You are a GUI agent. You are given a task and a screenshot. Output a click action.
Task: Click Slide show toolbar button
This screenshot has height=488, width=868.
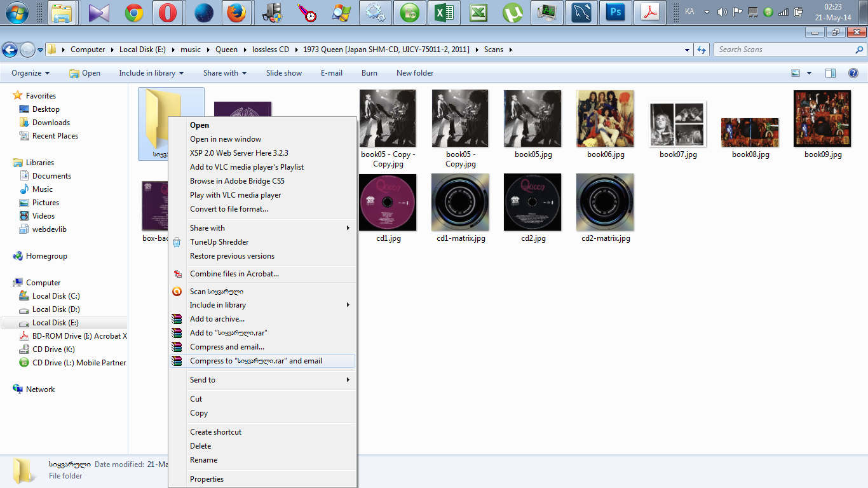pyautogui.click(x=284, y=73)
